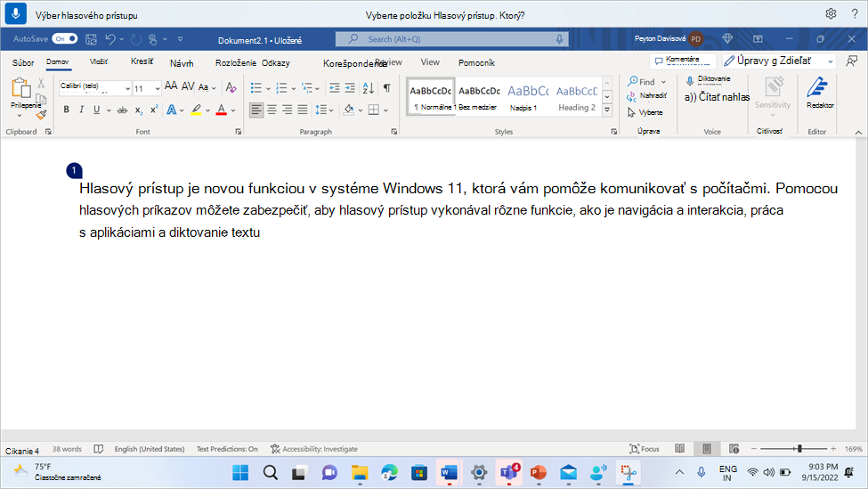Click the Increase Indent icon
The image size is (868, 489).
pyautogui.click(x=350, y=88)
